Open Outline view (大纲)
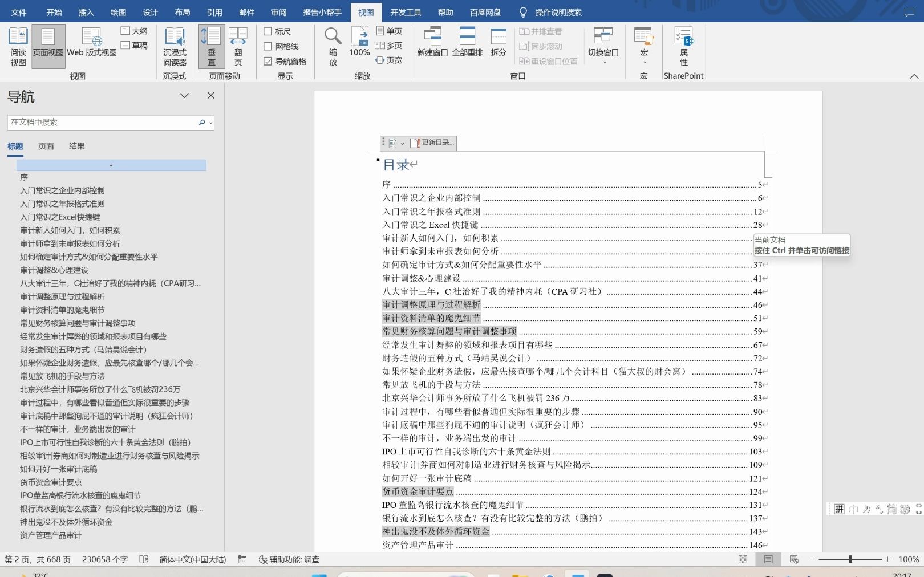The image size is (924, 577). (135, 31)
